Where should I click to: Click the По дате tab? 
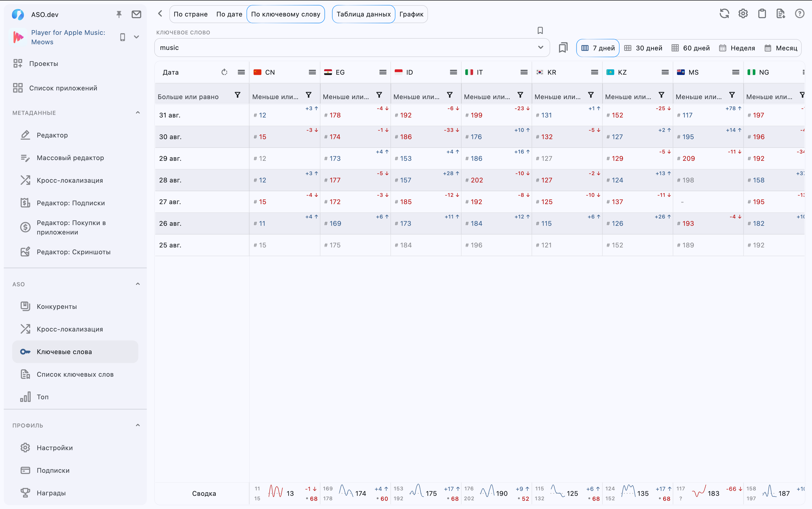coord(229,14)
